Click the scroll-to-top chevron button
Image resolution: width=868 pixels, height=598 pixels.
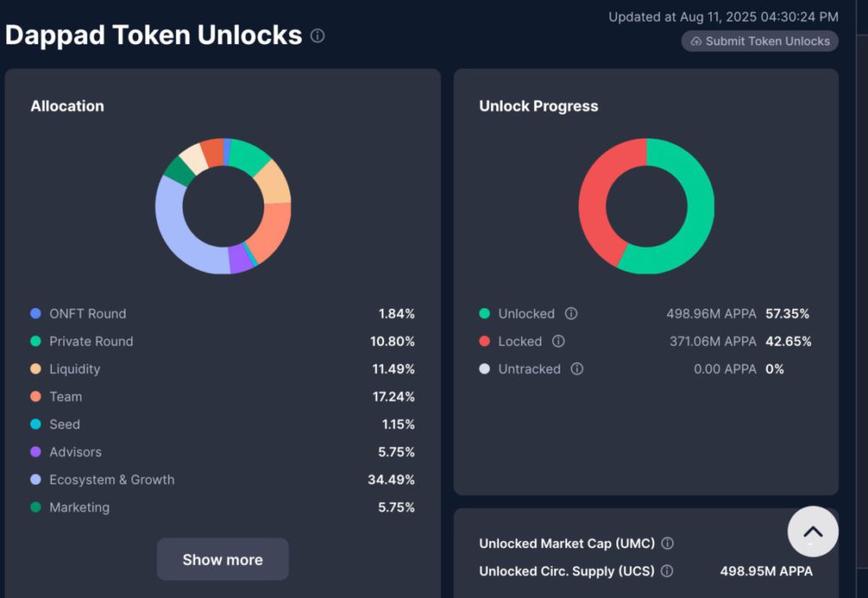coord(813,532)
